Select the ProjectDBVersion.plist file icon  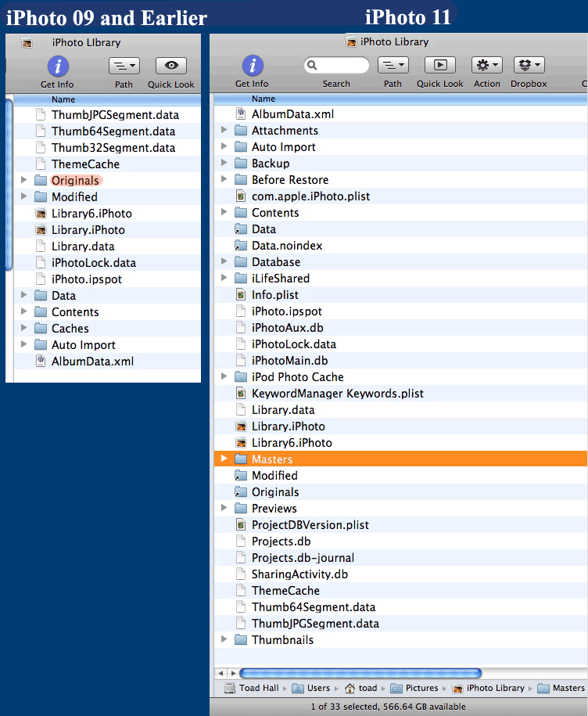(241, 524)
